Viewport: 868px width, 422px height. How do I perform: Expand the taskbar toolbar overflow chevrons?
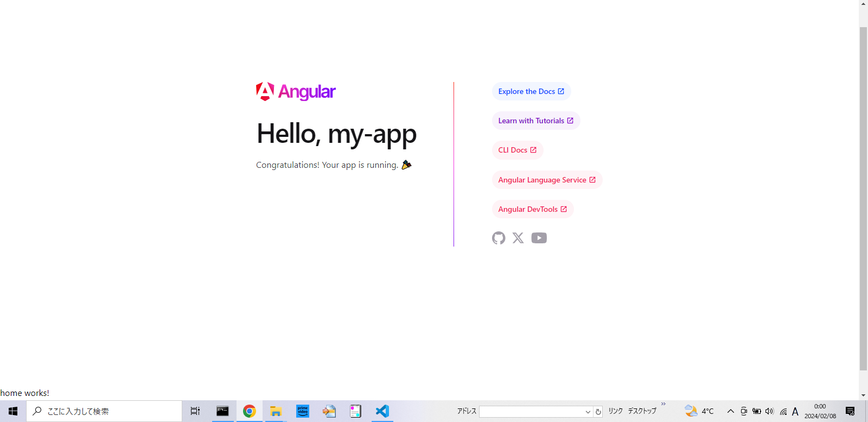tap(663, 404)
